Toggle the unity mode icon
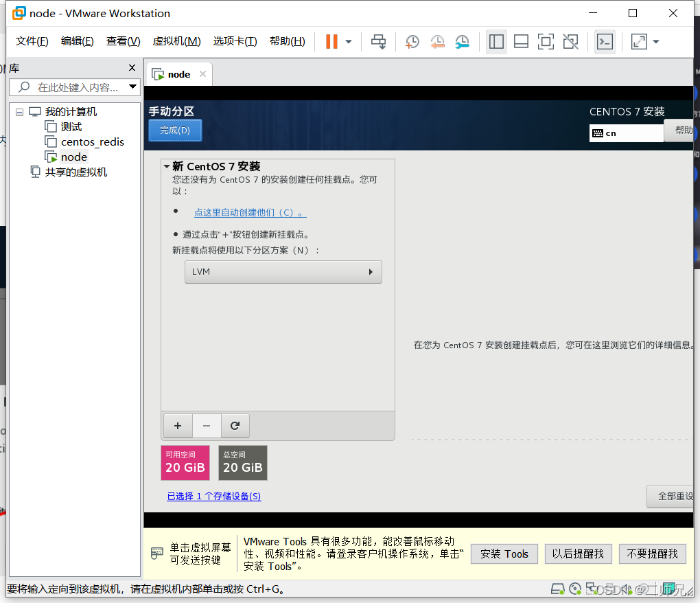The height and width of the screenshot is (603, 700). [570, 42]
